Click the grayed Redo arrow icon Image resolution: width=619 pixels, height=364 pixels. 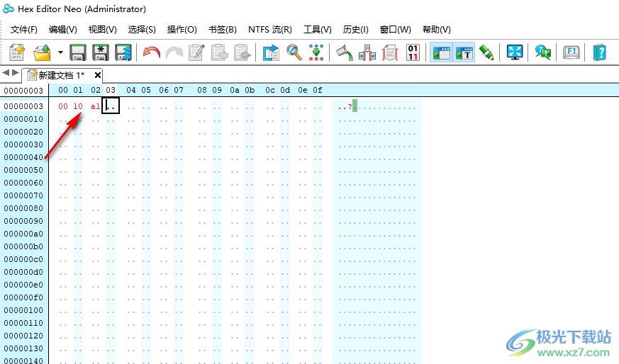click(174, 52)
